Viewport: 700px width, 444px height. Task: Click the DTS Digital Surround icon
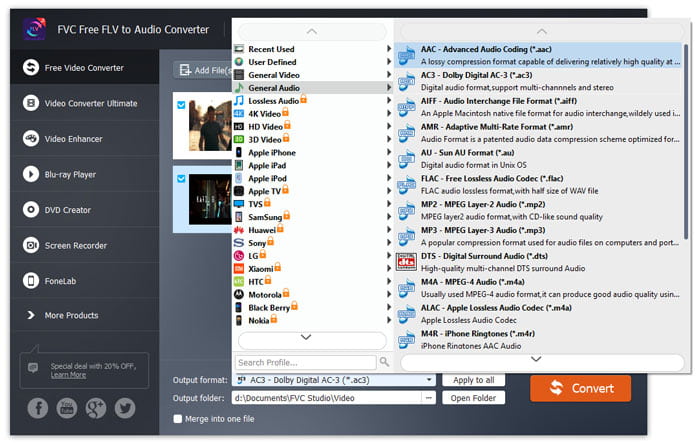point(406,262)
